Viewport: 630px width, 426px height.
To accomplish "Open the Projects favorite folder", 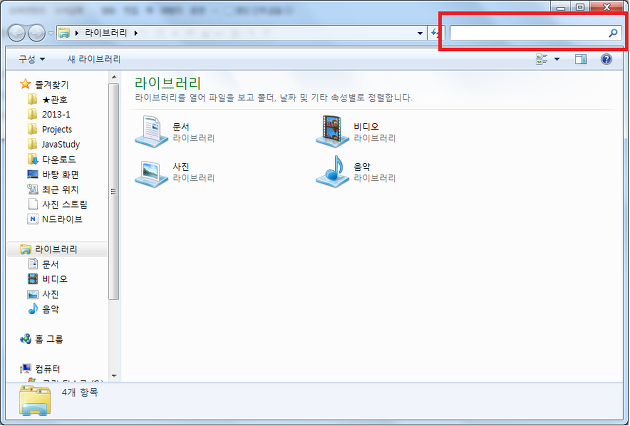I will [x=57, y=129].
